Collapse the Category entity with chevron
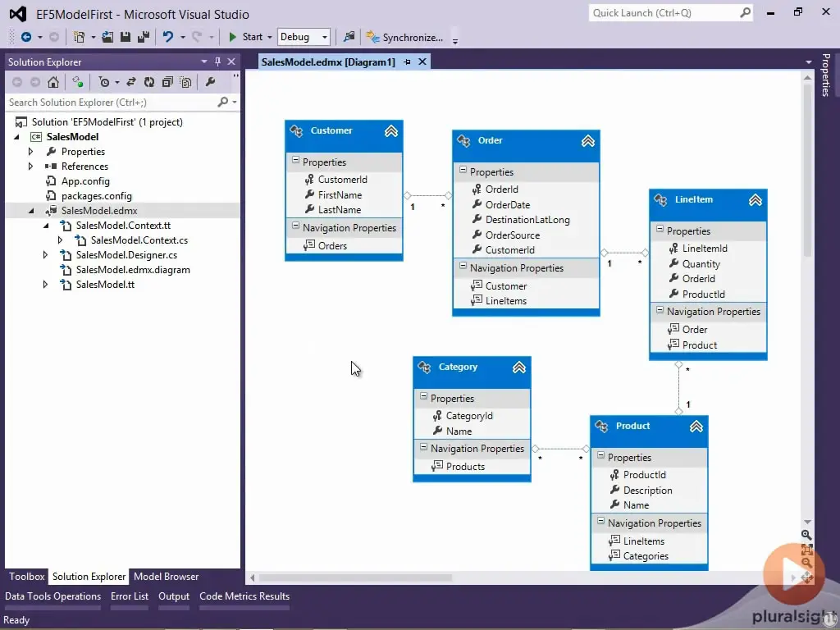840x630 pixels. 519,367
